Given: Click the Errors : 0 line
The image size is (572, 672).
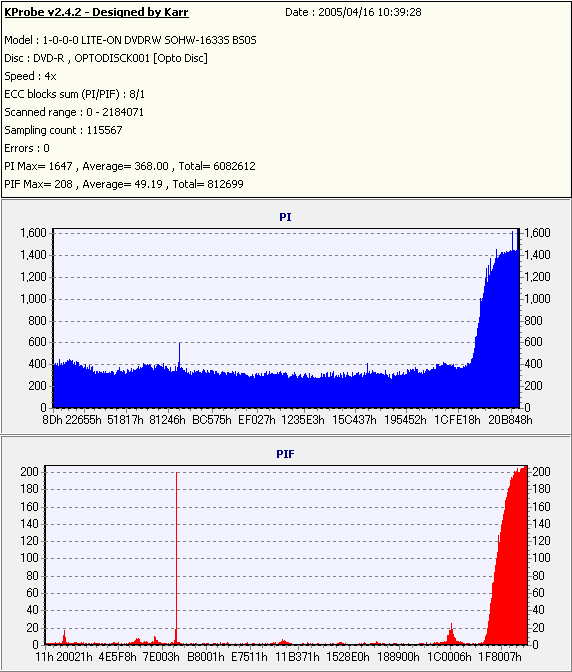Looking at the screenshot, I should point(27,148).
